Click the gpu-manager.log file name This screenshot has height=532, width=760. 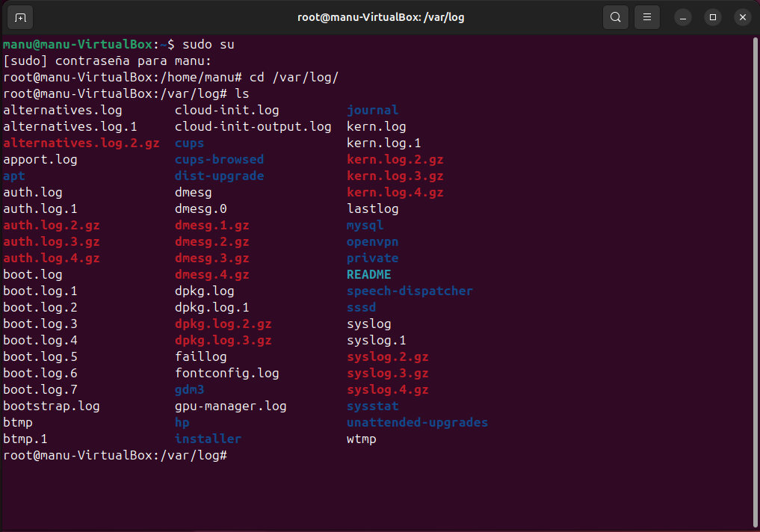coord(230,406)
